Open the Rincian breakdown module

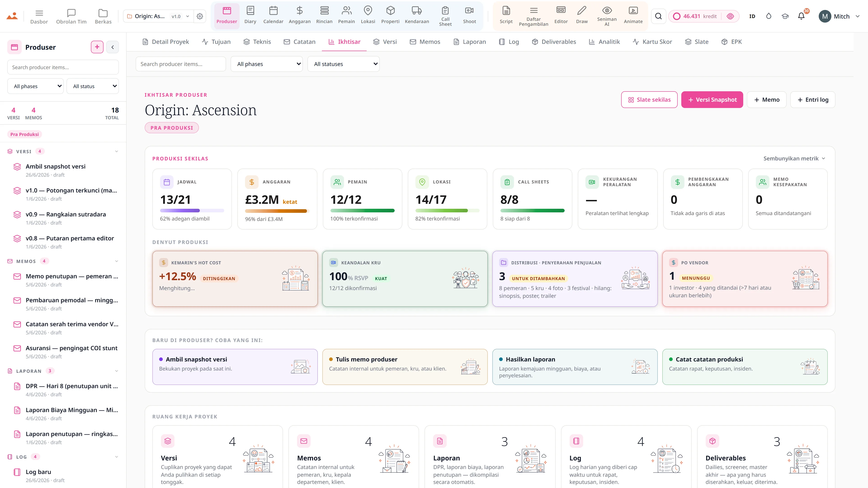[x=324, y=16]
